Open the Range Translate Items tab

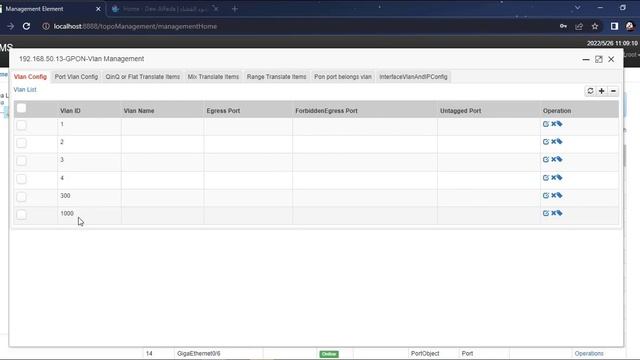click(276, 77)
